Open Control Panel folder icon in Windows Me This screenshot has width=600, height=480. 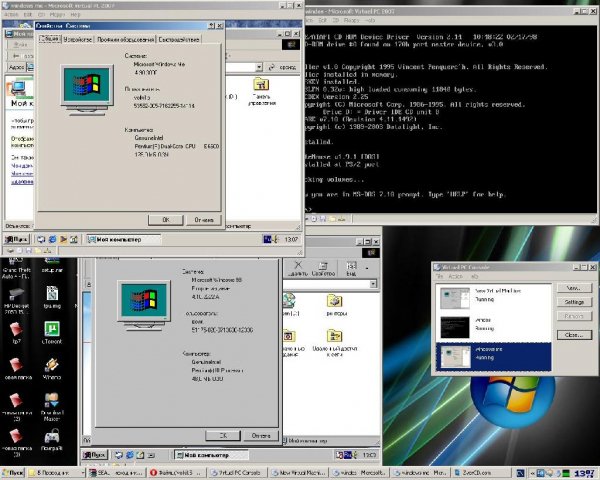coord(261,91)
